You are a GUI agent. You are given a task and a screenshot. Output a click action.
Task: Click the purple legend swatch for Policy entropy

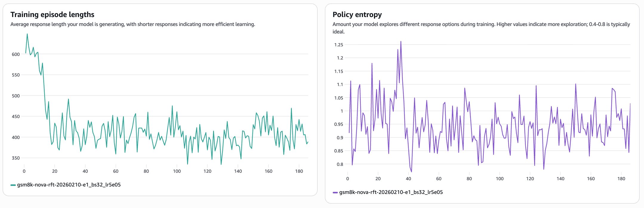coord(335,192)
